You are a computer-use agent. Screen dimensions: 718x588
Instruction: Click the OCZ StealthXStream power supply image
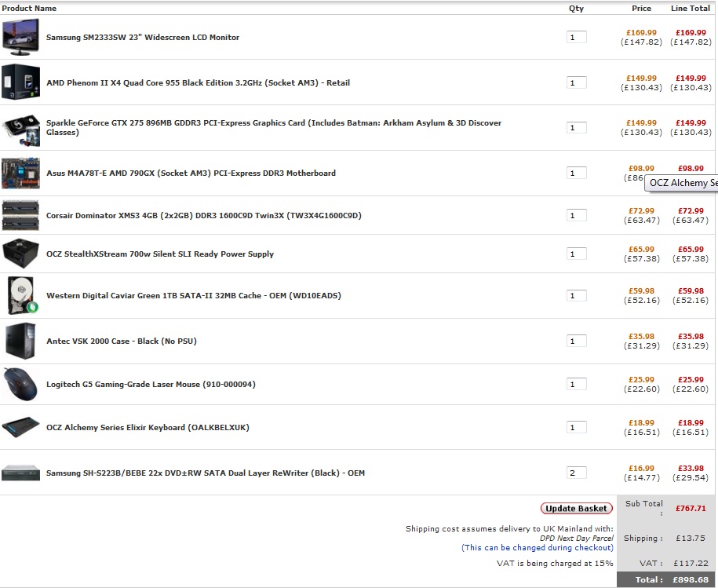[x=20, y=254]
